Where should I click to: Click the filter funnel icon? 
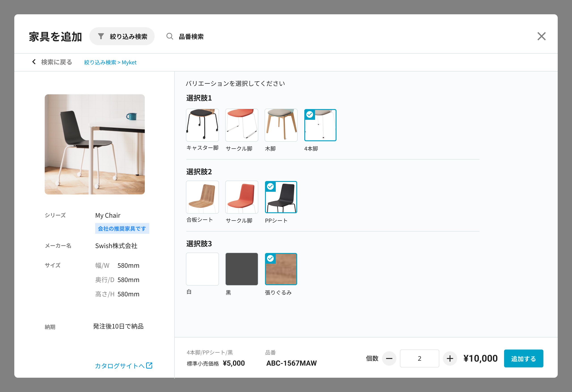101,36
